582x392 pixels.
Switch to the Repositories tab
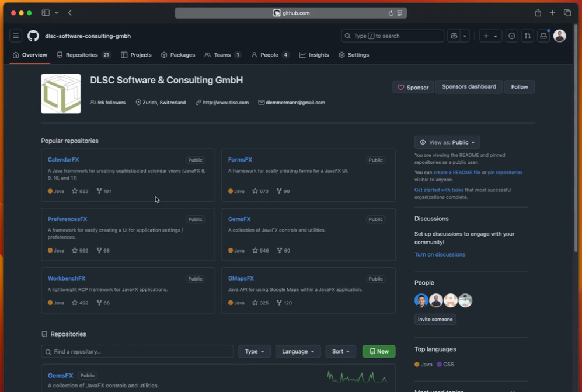84,55
